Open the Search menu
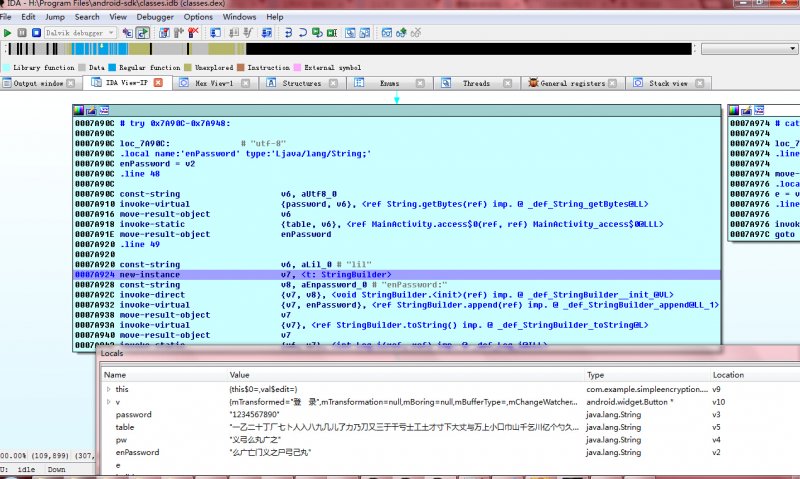The height and width of the screenshot is (479, 800). click(x=87, y=17)
